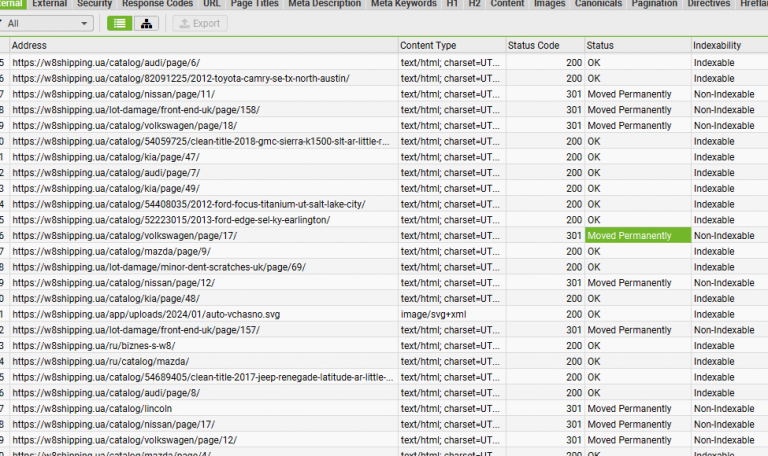The width and height of the screenshot is (768, 456).
Task: Select the front-end-uk/page/158/ URL
Action: click(136, 110)
